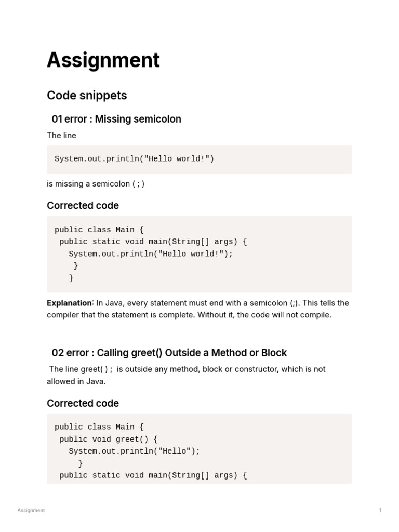399x532 pixels.
Task: Click the corrected println line with semicolon
Action: pyautogui.click(x=151, y=254)
